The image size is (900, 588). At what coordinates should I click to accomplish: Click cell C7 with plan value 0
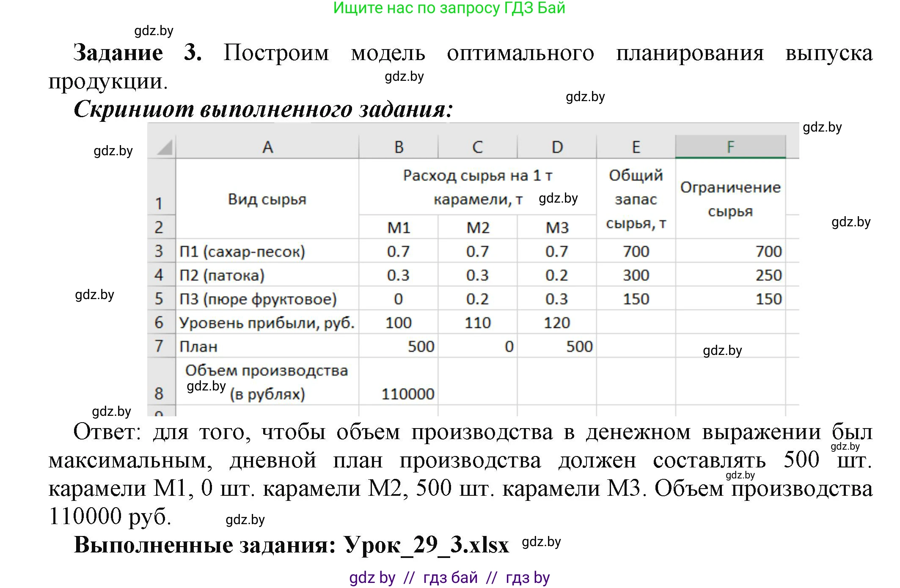click(478, 346)
